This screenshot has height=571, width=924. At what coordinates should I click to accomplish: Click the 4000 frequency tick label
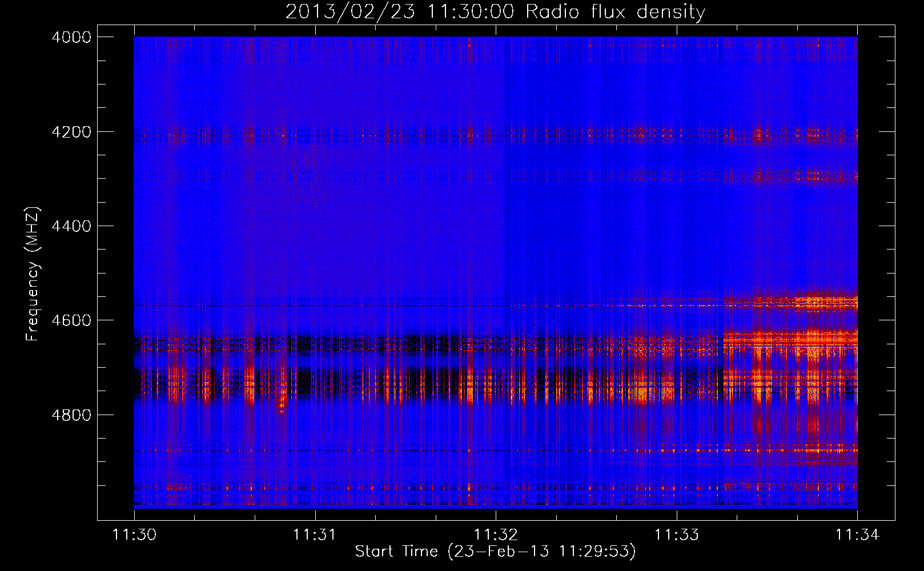71,37
